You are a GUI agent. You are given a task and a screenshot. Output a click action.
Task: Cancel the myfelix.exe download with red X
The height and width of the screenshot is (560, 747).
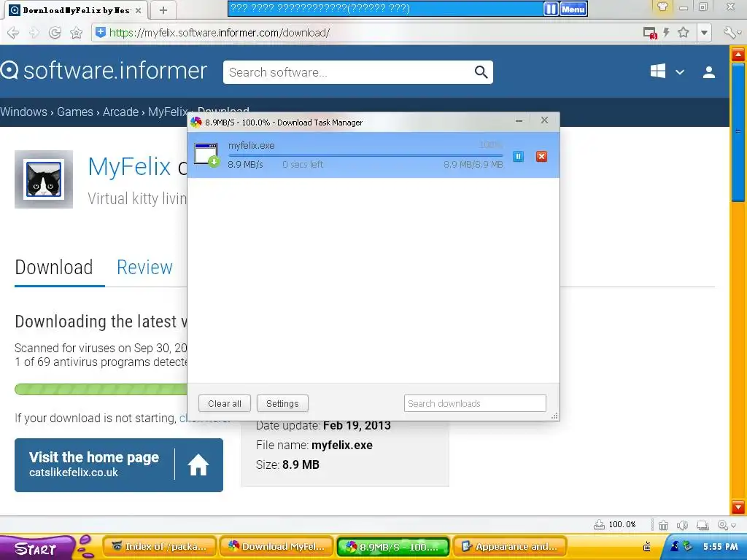pyautogui.click(x=541, y=156)
